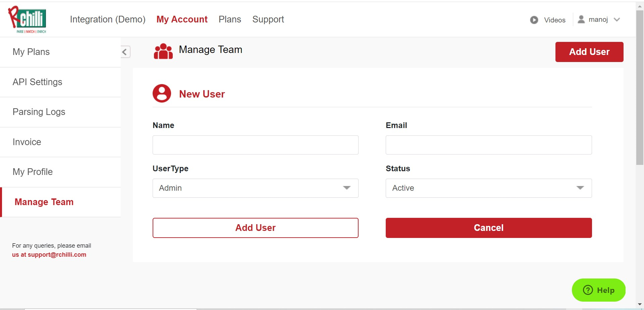This screenshot has height=310, width=644.
Task: Focus the Name input field
Action: [x=255, y=145]
